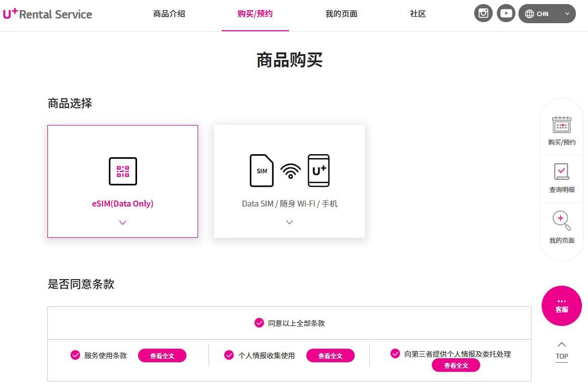Viewport: 588px width, 391px height.
Task: Click the eSIM QR code icon
Action: (x=123, y=171)
